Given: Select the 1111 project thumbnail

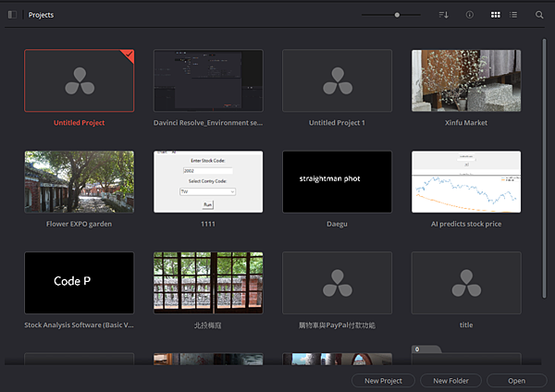Looking at the screenshot, I should pyautogui.click(x=208, y=182).
